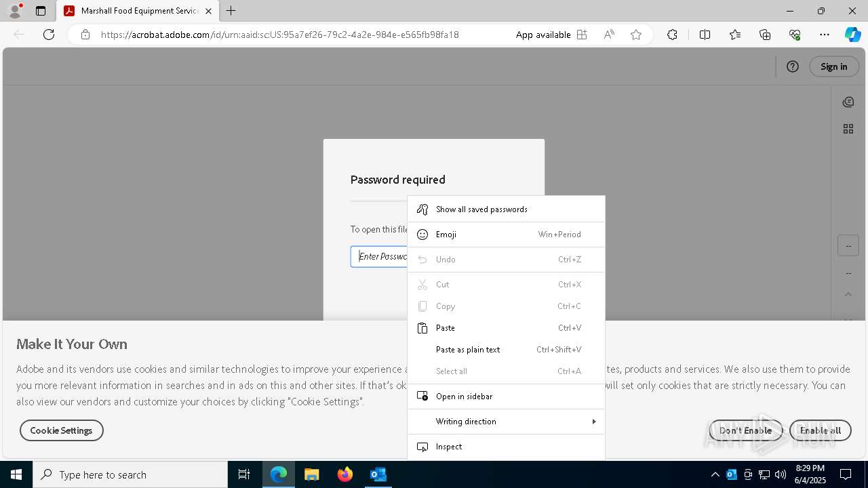This screenshot has width=868, height=488.
Task: Open the tab actions menu icon
Action: (x=41, y=11)
